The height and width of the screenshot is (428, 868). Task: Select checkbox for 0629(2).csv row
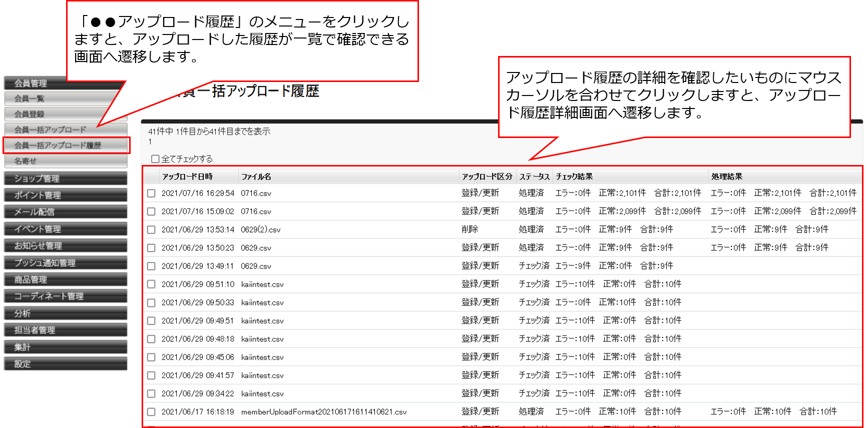(151, 230)
